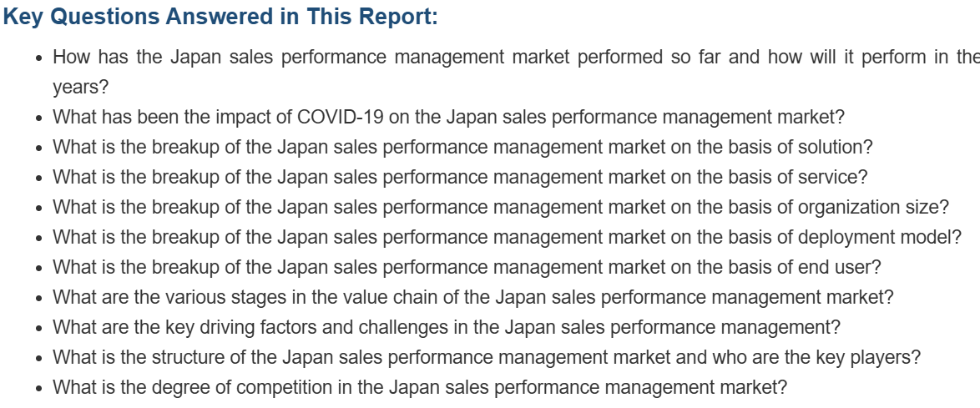
Task: Click the key driving factors and challenges question
Action: point(447,327)
